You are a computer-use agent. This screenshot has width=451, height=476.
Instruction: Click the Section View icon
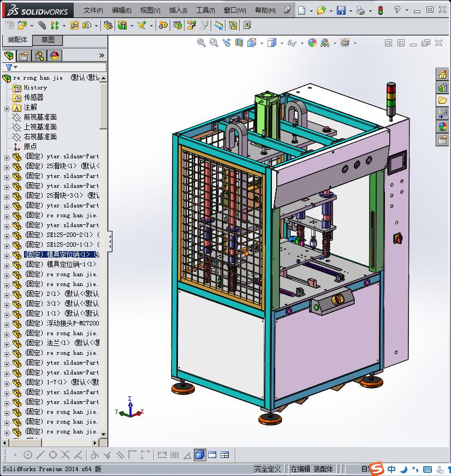pyautogui.click(x=239, y=43)
